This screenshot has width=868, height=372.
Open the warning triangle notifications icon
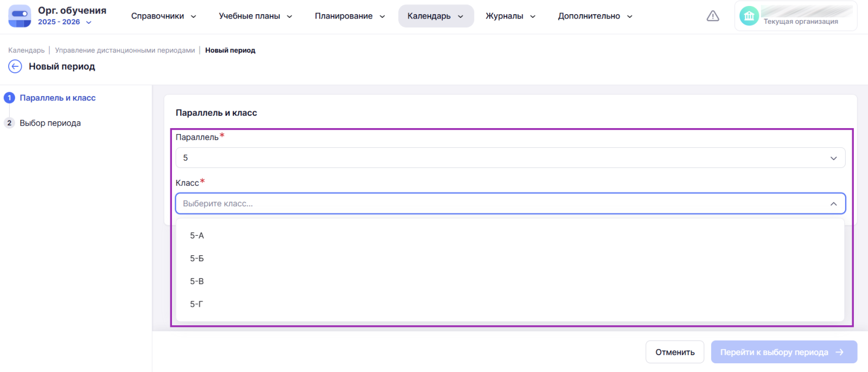713,16
